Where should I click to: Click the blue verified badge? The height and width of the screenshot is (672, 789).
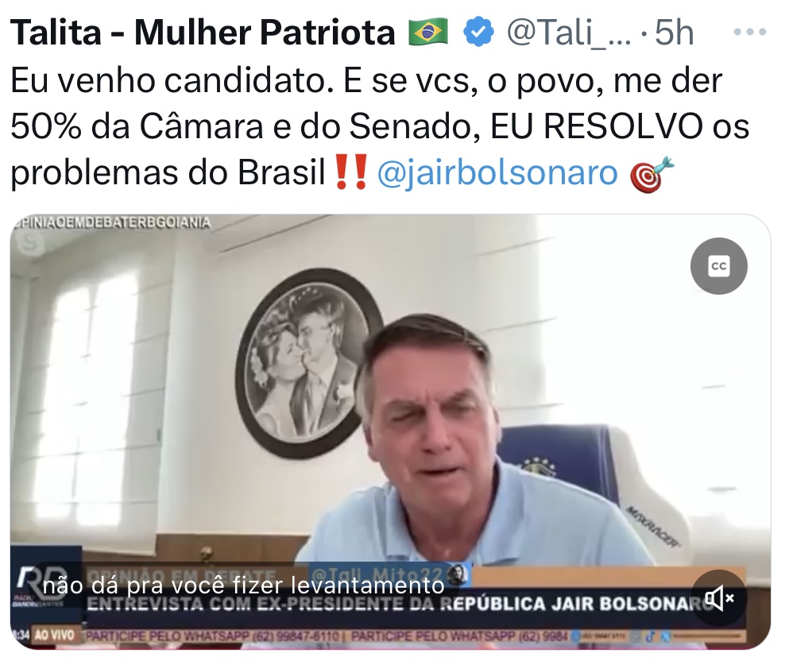pos(478,33)
